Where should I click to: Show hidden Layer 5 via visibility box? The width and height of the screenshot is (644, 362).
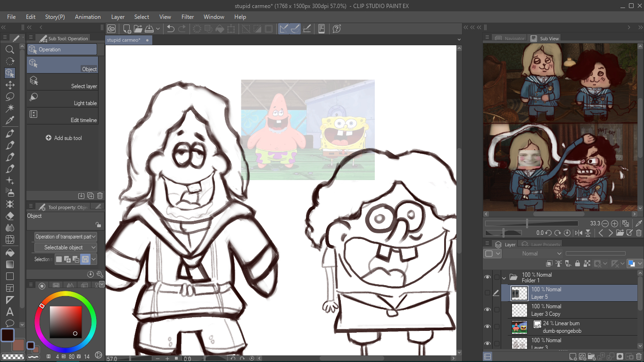click(487, 293)
